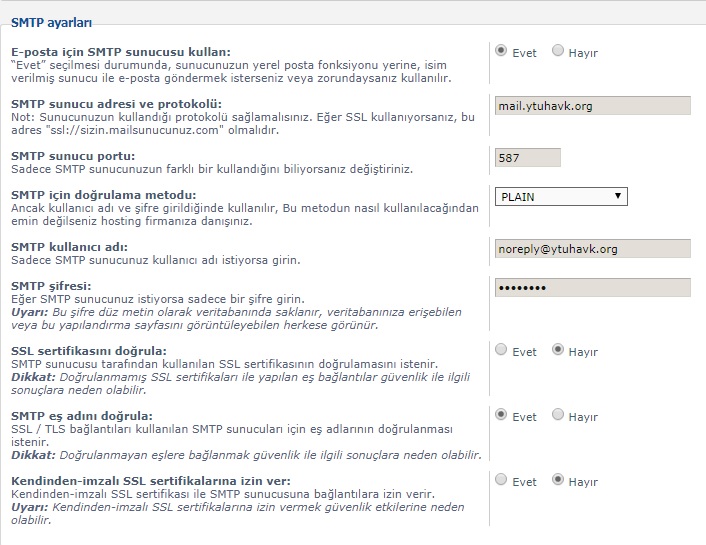The image size is (706, 545).
Task: Set Evet for Kendinden-imzalı SSL sertifikalarına izin ver
Action: tap(501, 479)
